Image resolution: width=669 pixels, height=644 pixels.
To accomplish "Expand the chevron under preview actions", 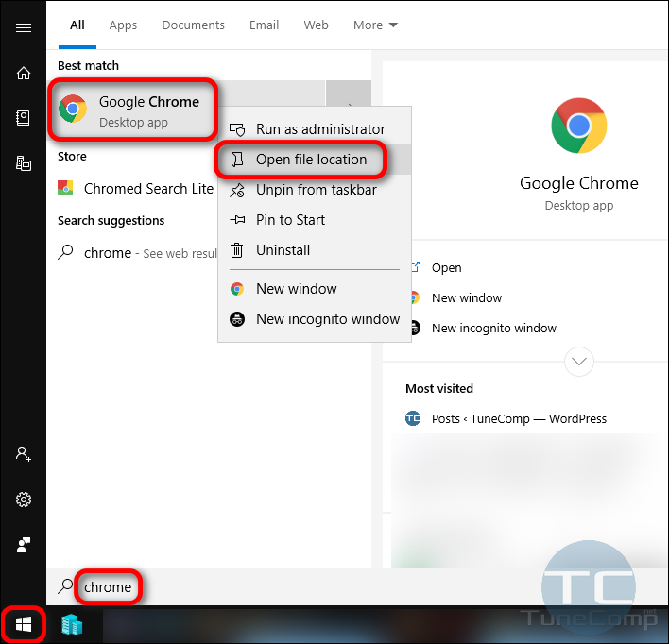I will (x=578, y=361).
